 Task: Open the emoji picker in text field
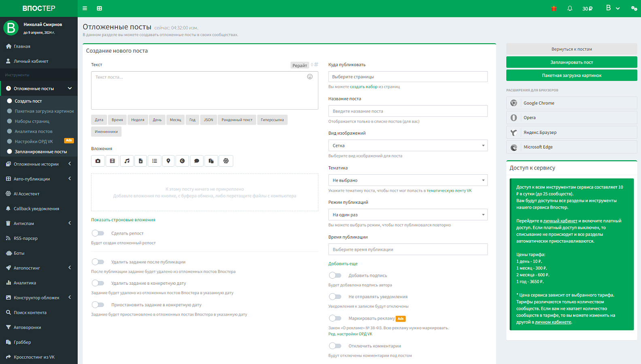point(310,77)
